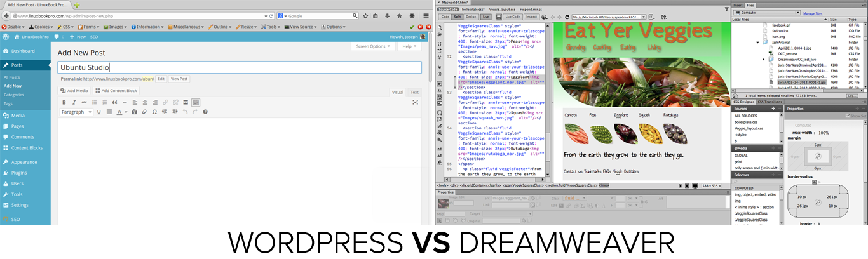868x259 pixels.
Task: Click Dreamweaver refresh design view icon
Action: [x=567, y=17]
